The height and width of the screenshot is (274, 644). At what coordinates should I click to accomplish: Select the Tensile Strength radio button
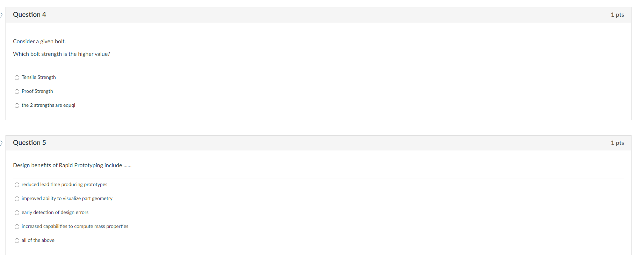pos(17,77)
